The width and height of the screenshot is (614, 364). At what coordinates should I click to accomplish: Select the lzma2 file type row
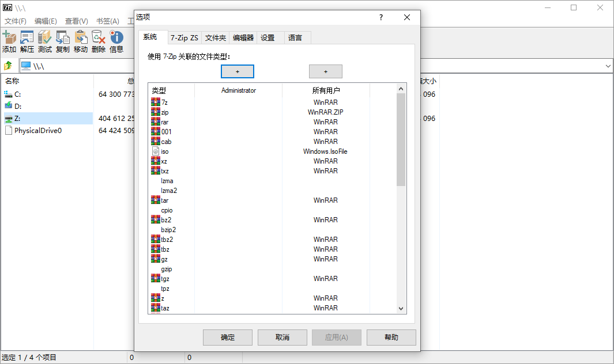(x=169, y=191)
